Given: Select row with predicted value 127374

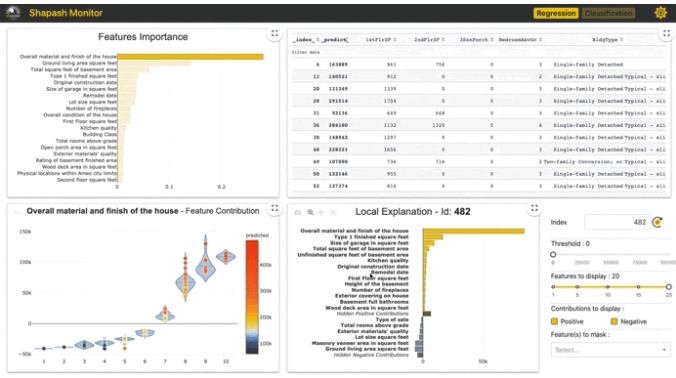Looking at the screenshot, I should pyautogui.click(x=479, y=186).
